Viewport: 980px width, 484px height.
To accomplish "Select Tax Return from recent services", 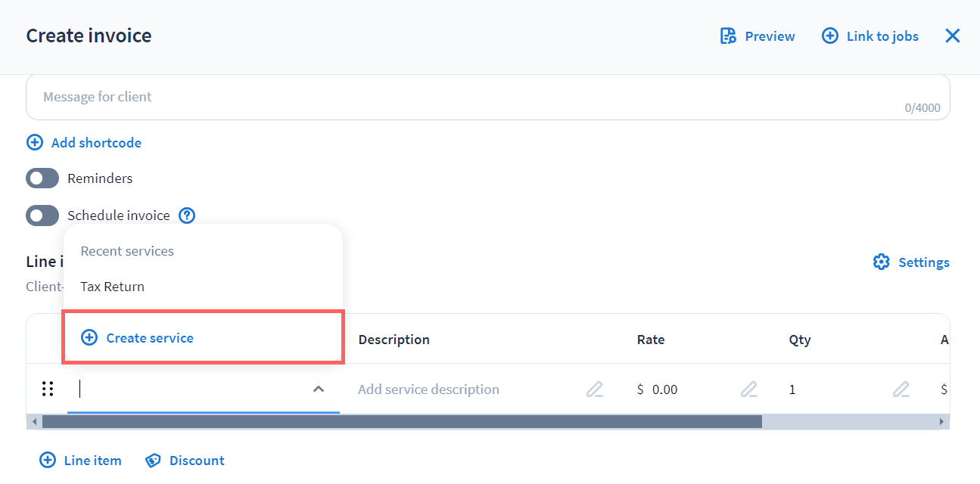I will coord(113,287).
